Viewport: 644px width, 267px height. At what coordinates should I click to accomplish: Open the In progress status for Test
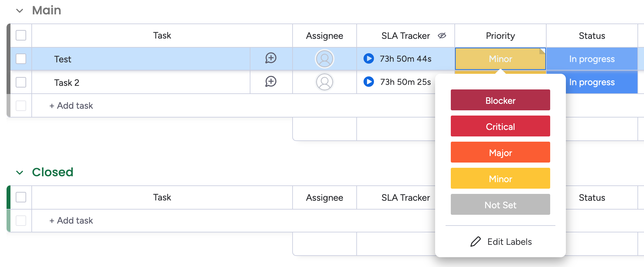pyautogui.click(x=592, y=59)
